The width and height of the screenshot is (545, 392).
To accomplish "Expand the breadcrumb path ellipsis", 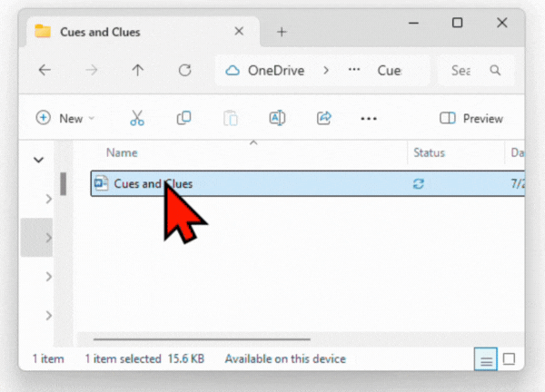I will click(x=357, y=70).
